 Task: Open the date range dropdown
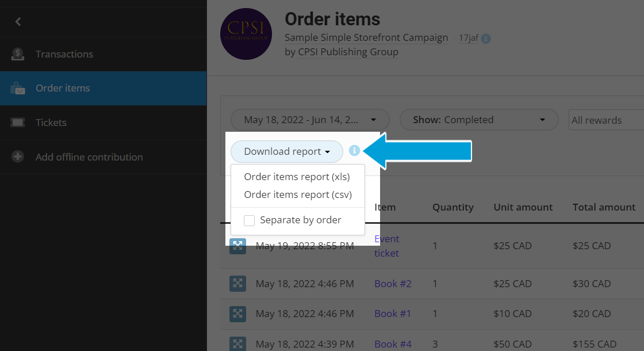(x=310, y=120)
